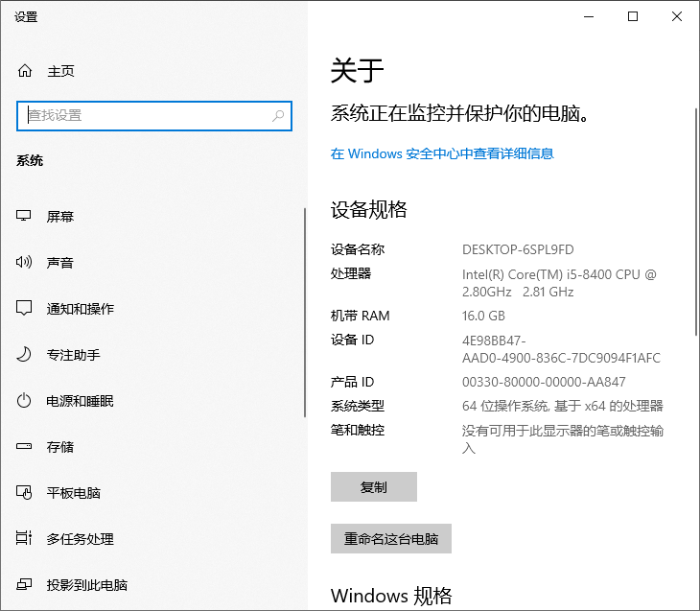Open the 屏幕 settings page

(152, 216)
